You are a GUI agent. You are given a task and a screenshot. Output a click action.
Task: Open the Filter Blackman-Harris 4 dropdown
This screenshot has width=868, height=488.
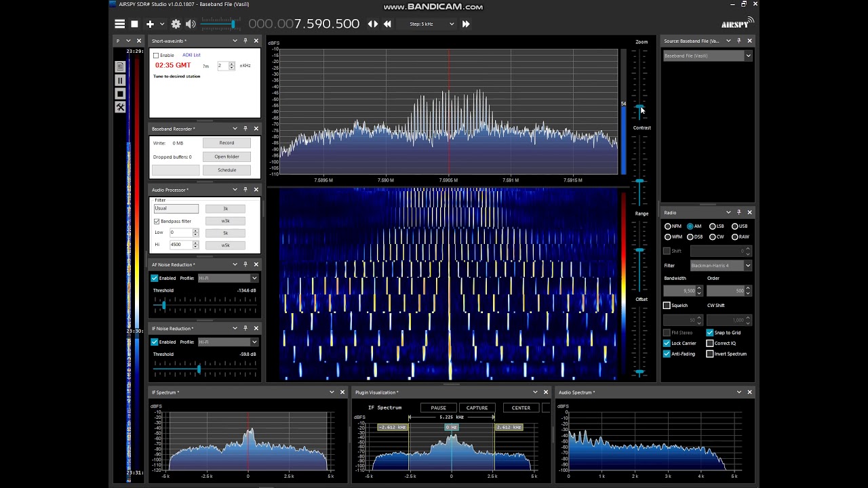click(721, 266)
